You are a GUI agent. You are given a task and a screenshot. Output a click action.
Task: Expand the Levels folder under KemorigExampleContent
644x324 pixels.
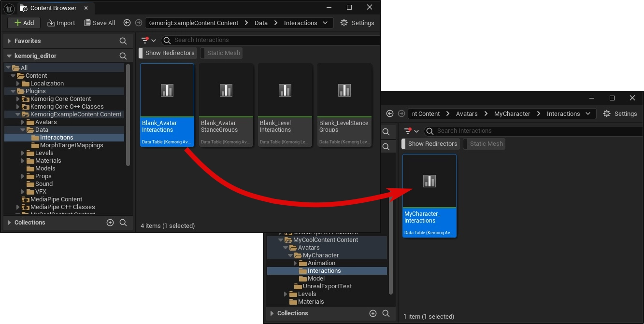(x=23, y=153)
